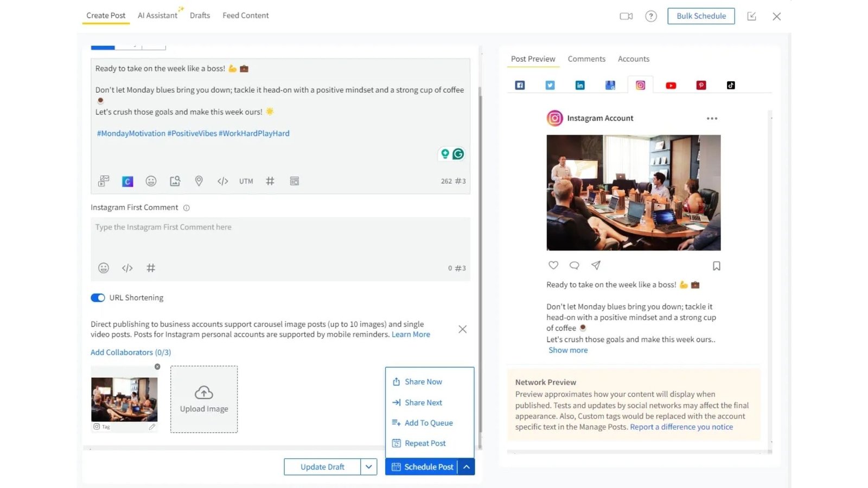
Task: Like the post with heart icon
Action: 553,265
